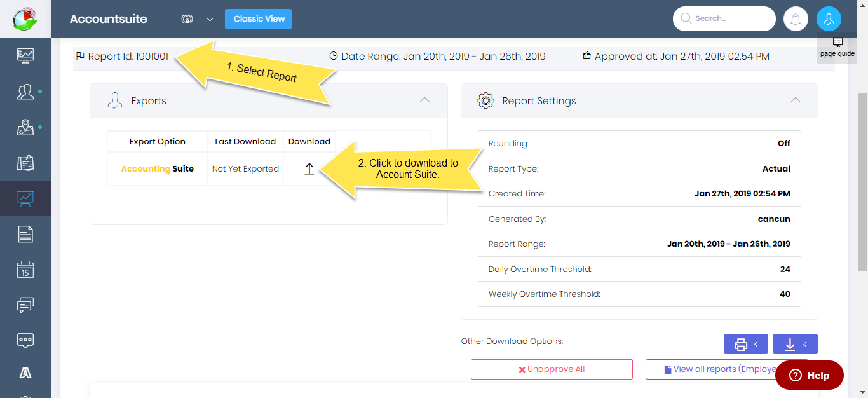Image resolution: width=868 pixels, height=398 pixels.
Task: Open the chat bubbles sidebar icon
Action: 25,305
